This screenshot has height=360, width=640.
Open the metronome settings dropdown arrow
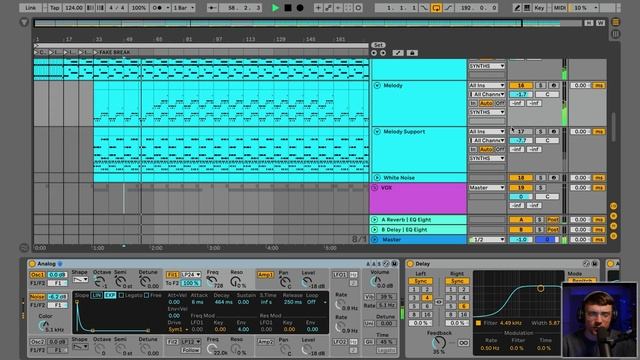pyautogui.click(x=167, y=8)
